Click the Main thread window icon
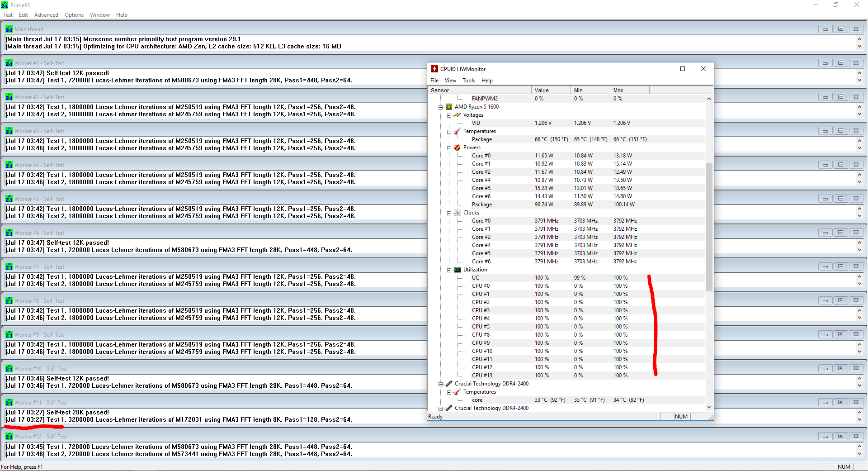This screenshot has height=471, width=868. 9,29
